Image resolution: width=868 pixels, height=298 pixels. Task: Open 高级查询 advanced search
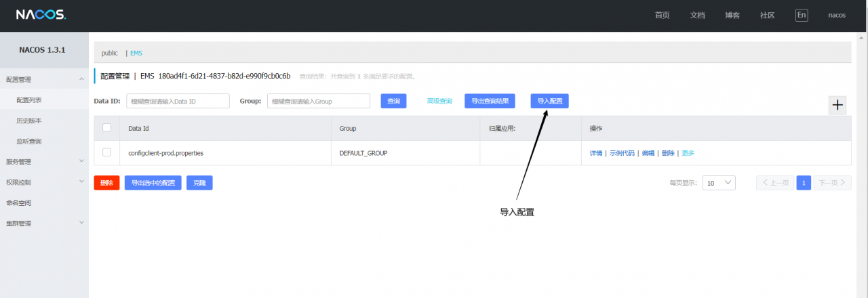pos(439,101)
